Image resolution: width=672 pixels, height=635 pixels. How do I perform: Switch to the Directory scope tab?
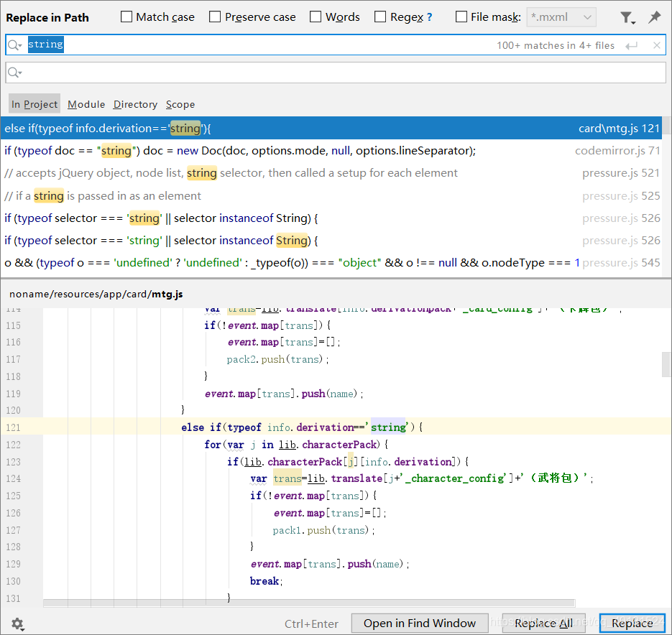click(x=135, y=104)
